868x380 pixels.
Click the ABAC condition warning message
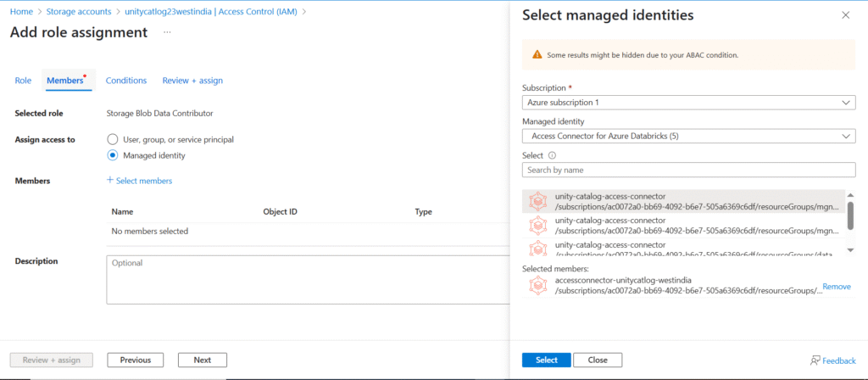(643, 55)
